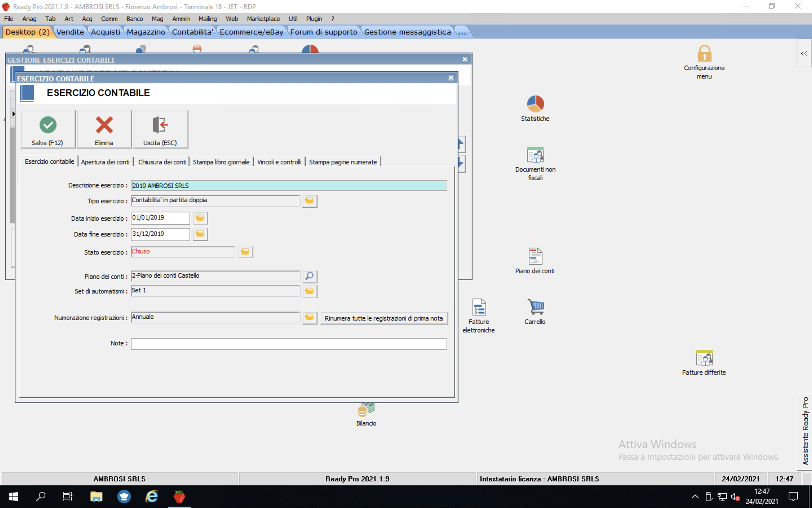Screen dimensions: 812x508
Task: Open the Anag menu
Action: point(29,19)
